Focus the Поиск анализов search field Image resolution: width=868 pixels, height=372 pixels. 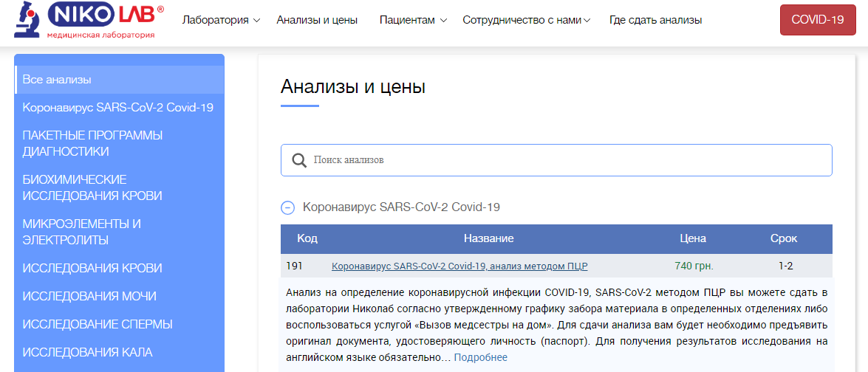point(556,160)
